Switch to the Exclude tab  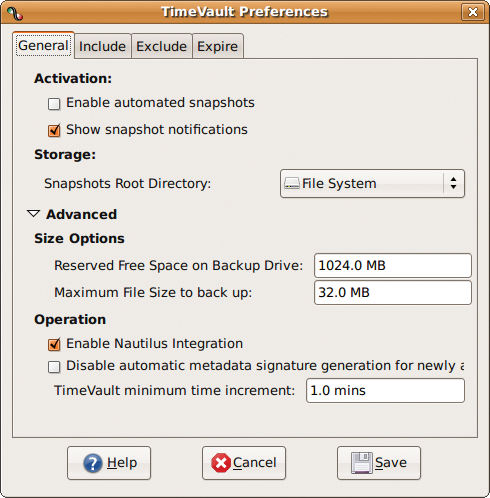coord(162,46)
